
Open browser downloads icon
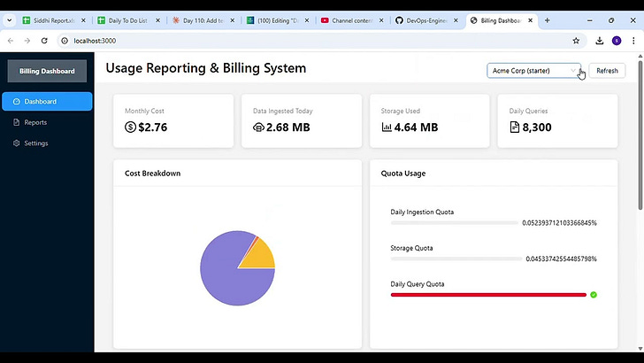pos(600,41)
